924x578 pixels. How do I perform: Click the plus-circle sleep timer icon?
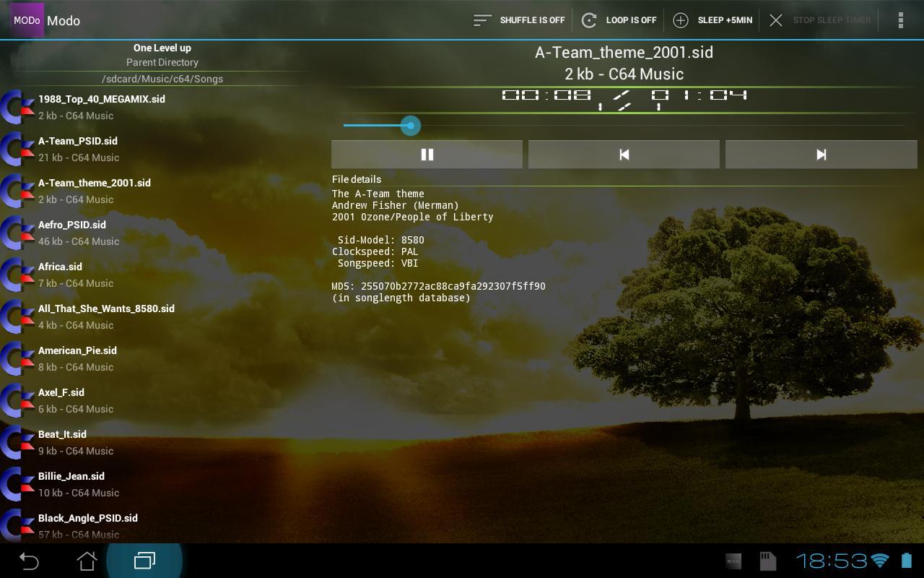pos(681,20)
